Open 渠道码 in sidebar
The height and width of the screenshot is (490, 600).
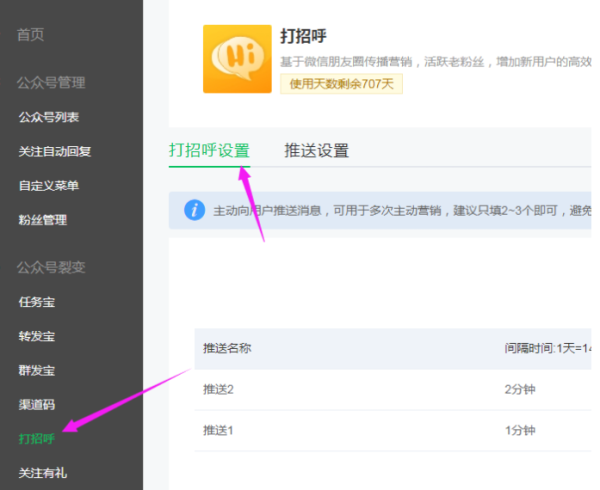coord(37,404)
